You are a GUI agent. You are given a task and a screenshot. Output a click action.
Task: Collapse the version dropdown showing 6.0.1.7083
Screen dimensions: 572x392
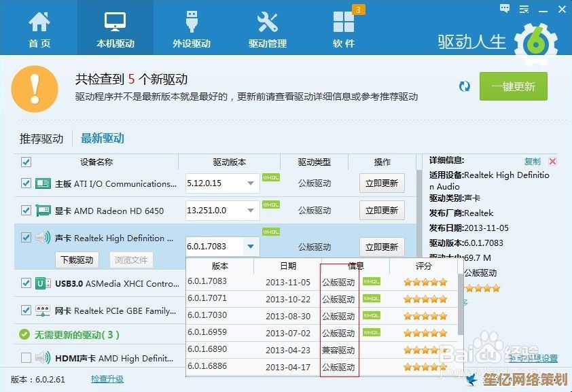point(223,247)
